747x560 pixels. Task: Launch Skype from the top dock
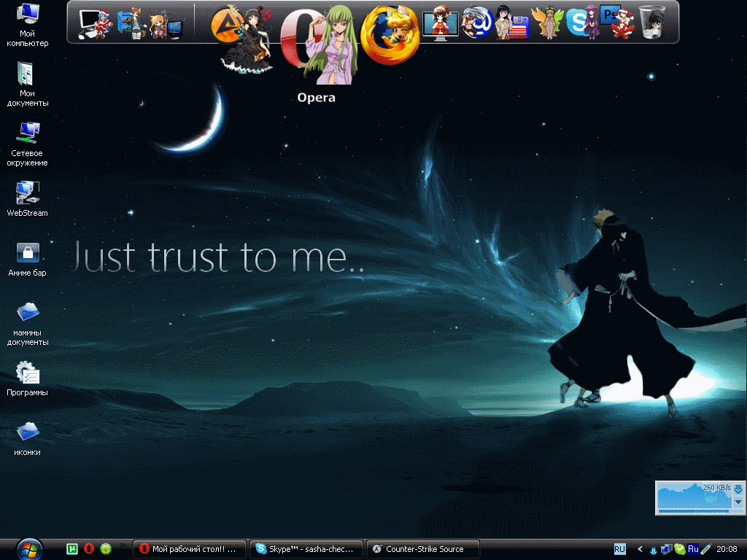[583, 23]
